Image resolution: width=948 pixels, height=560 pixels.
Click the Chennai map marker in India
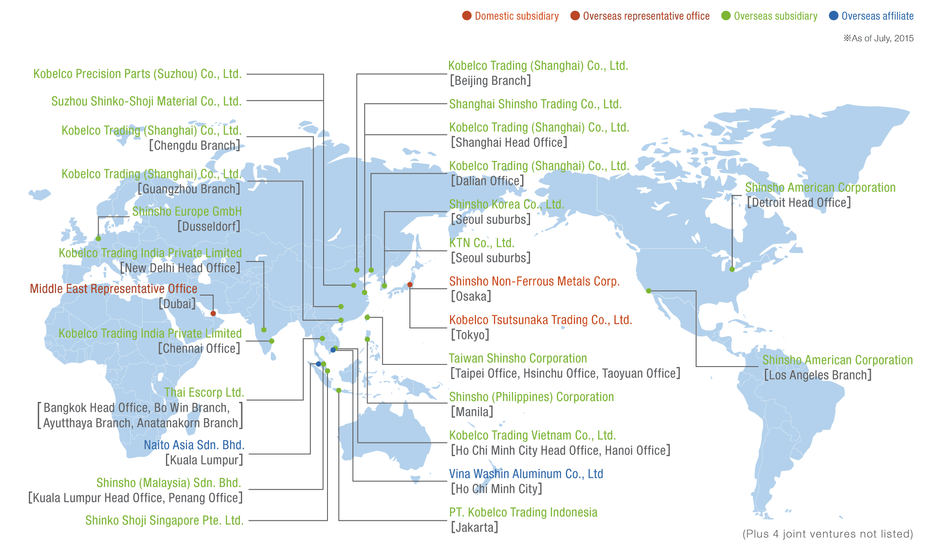tap(271, 341)
